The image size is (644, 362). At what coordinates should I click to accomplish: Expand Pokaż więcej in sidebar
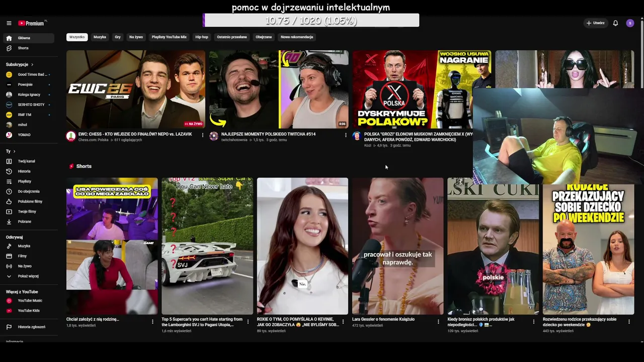click(29, 277)
